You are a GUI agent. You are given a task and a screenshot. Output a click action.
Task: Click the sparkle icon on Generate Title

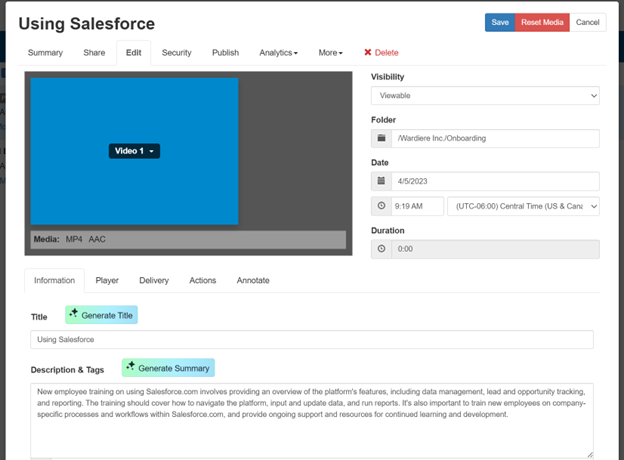pyautogui.click(x=74, y=315)
